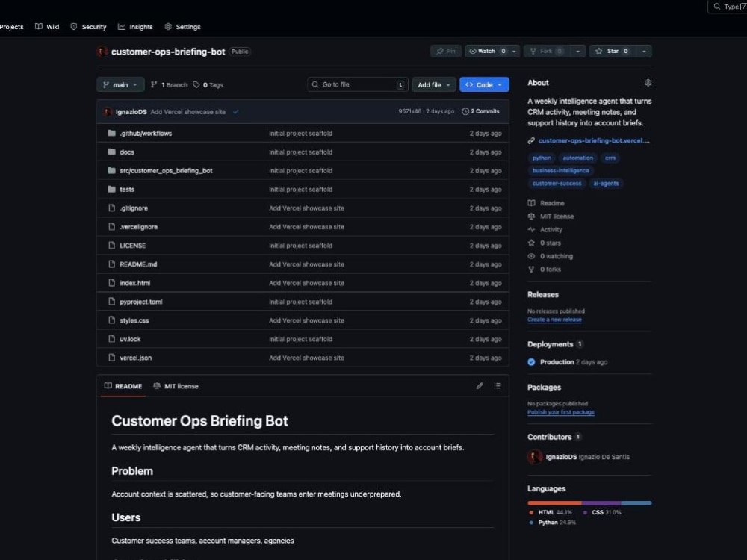Open the Star lists dropdown arrow
The image size is (747, 560).
[644, 51]
